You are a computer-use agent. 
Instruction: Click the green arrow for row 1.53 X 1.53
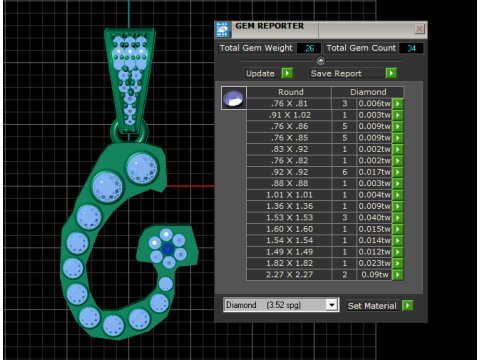[x=398, y=217]
